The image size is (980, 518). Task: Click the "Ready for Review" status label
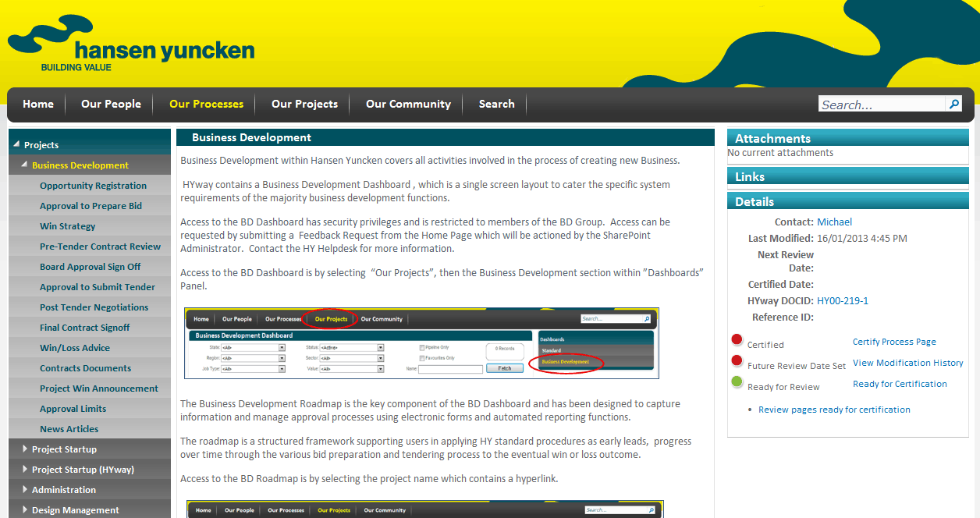783,387
